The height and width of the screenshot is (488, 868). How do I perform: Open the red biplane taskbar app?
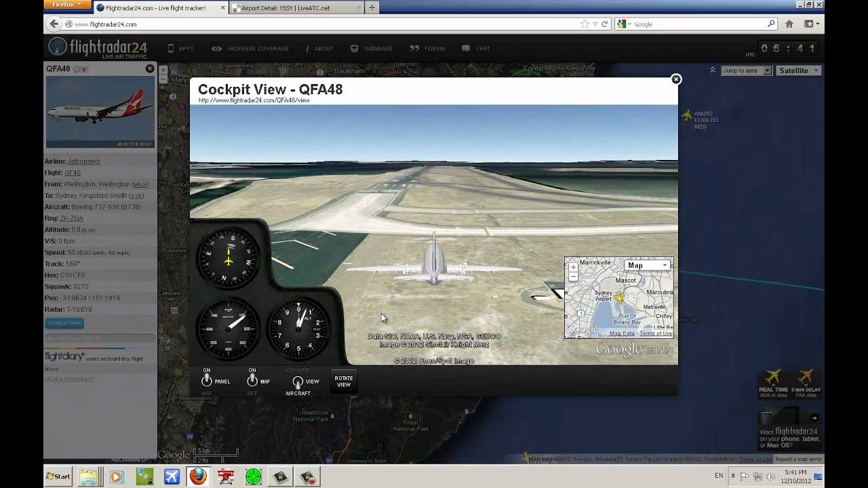(x=226, y=476)
